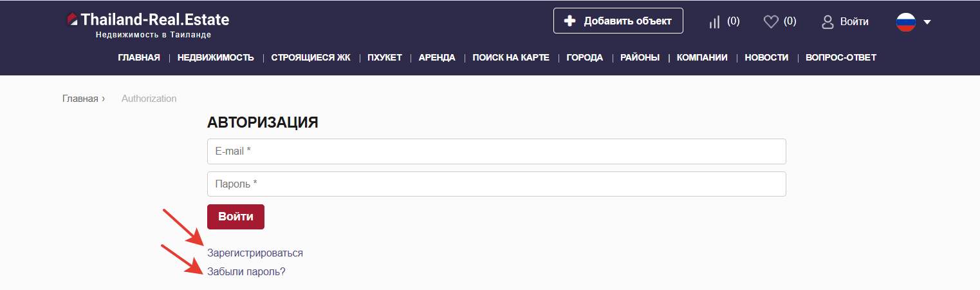The image size is (980, 290).
Task: Open the comparison bar chart icon
Action: click(714, 22)
